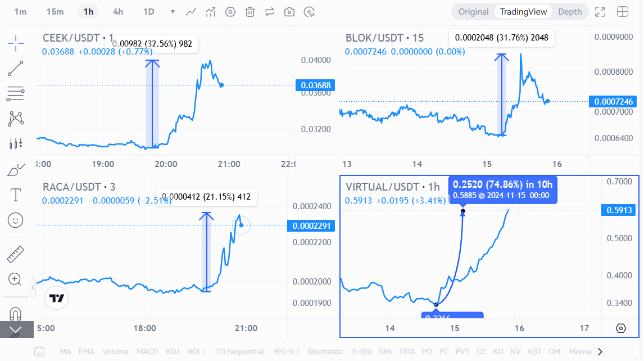
Task: Select the trend line drawing tool
Action: click(16, 67)
